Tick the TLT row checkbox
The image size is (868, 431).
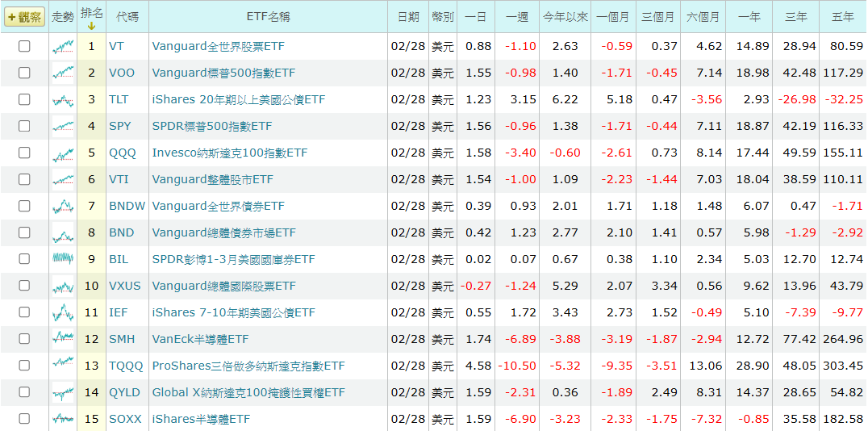tap(24, 99)
